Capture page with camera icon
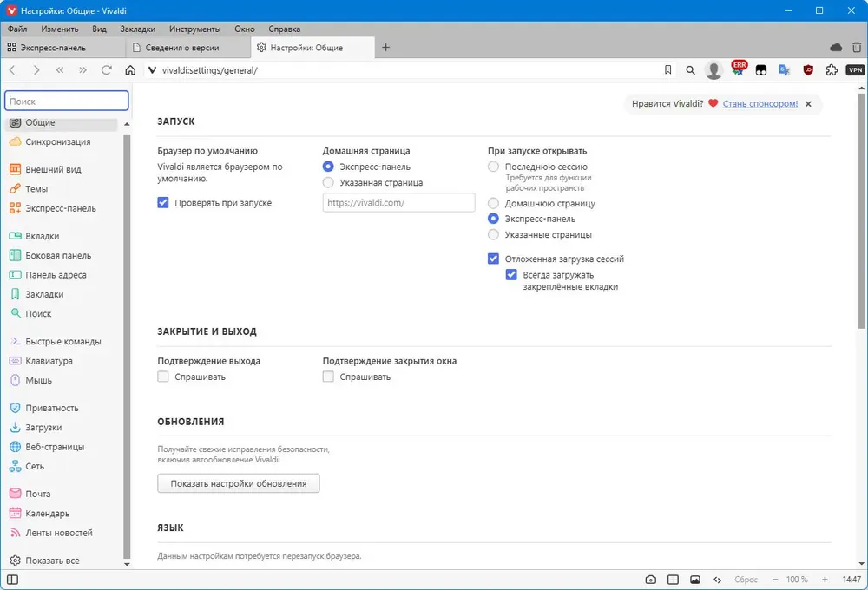Image resolution: width=868 pixels, height=590 pixels. click(651, 580)
